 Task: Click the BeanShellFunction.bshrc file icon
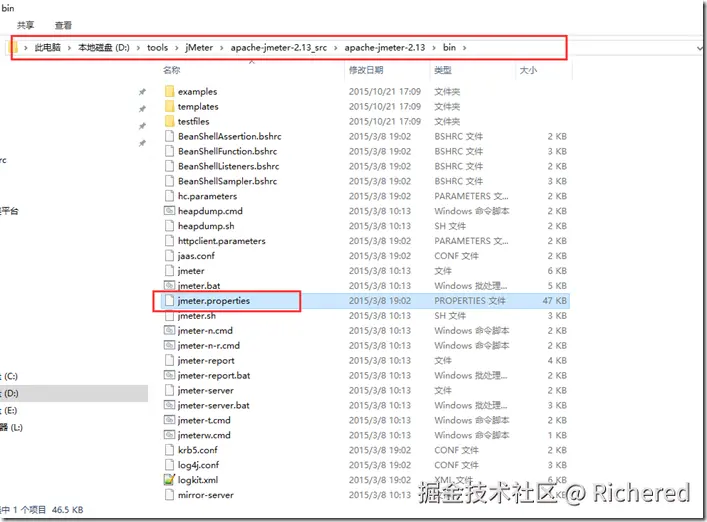tap(170, 151)
